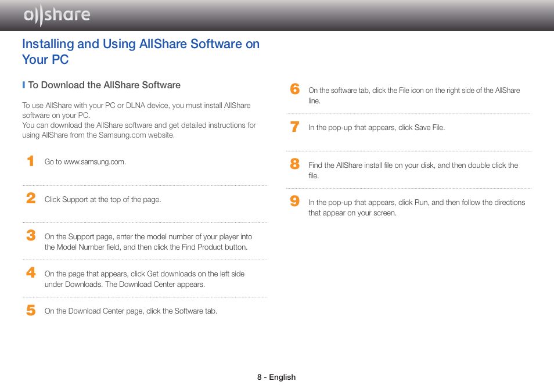
Task: Click the heading line 'Your PC'
Action: tap(45, 60)
